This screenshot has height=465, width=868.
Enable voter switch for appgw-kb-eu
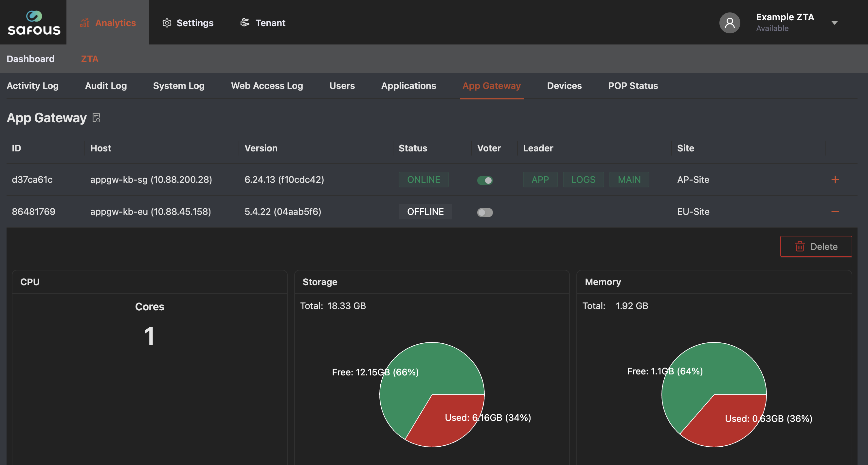(485, 213)
